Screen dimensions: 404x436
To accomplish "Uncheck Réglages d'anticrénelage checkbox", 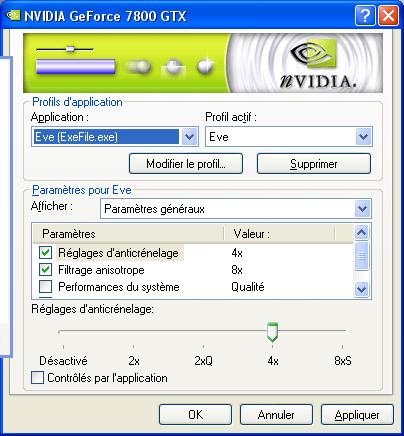I will (x=45, y=253).
